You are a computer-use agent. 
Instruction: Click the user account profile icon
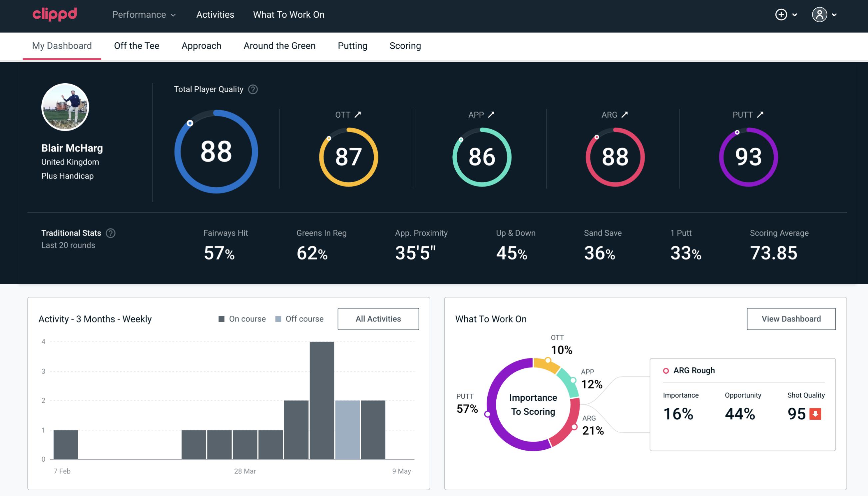[820, 15]
